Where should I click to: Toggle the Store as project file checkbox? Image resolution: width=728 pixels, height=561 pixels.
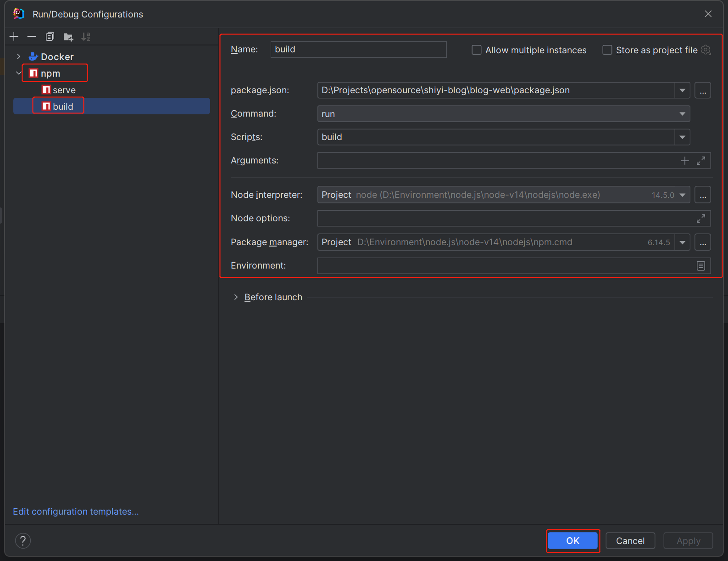pyautogui.click(x=607, y=50)
